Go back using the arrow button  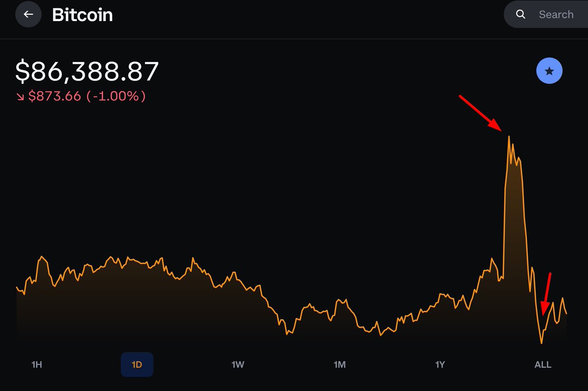[28, 14]
